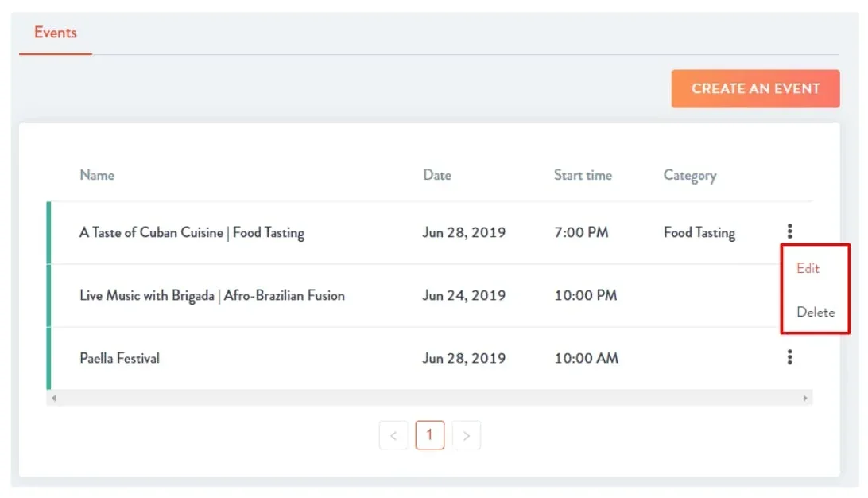Choose Delete from the context menu
Screen dimensions: 868x498
[x=815, y=313]
